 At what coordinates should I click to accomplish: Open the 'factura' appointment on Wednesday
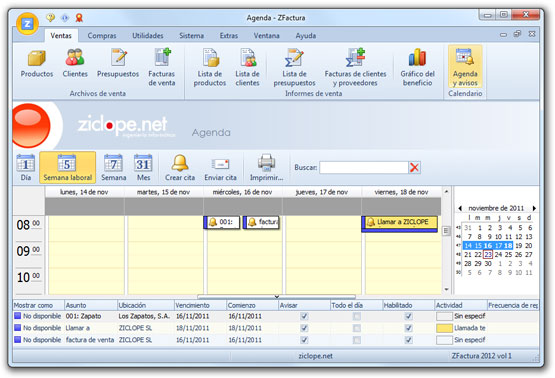pos(261,222)
